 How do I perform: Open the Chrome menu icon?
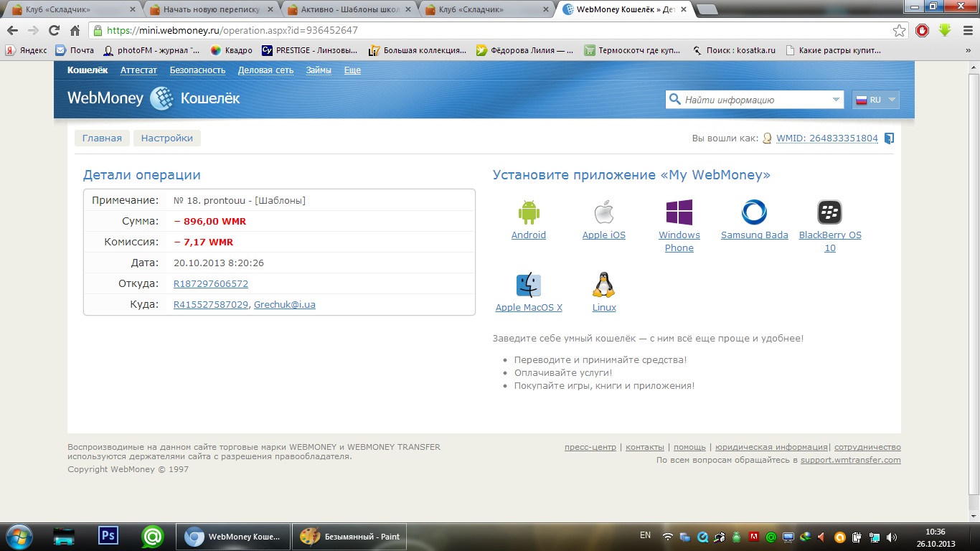coord(966,31)
